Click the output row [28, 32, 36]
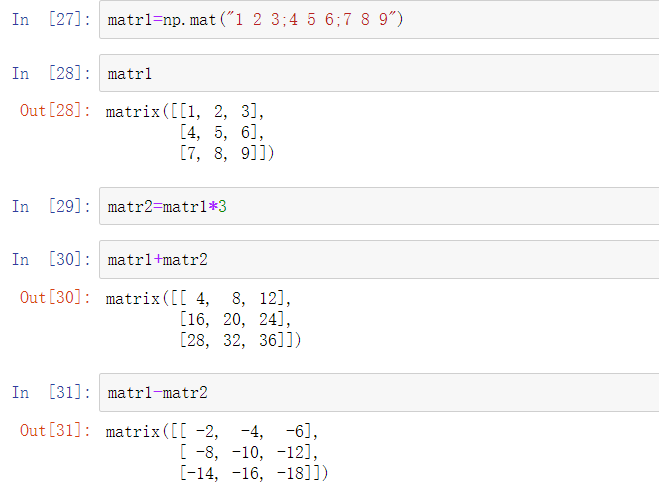 [238, 340]
